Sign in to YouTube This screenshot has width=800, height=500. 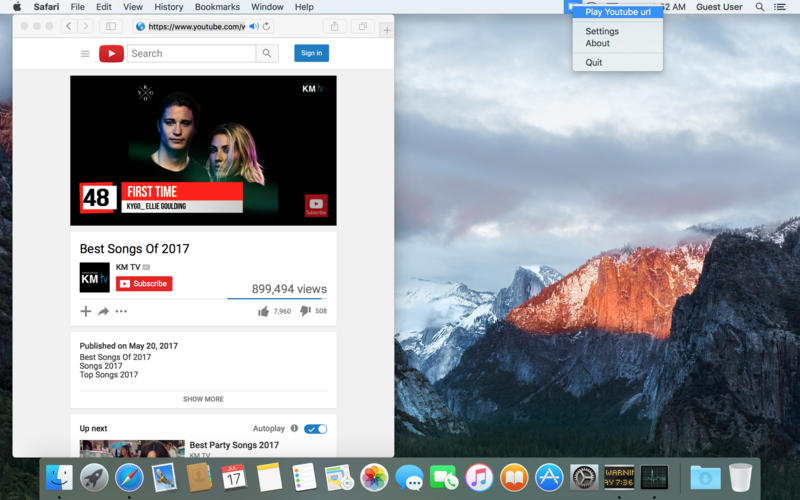[311, 53]
